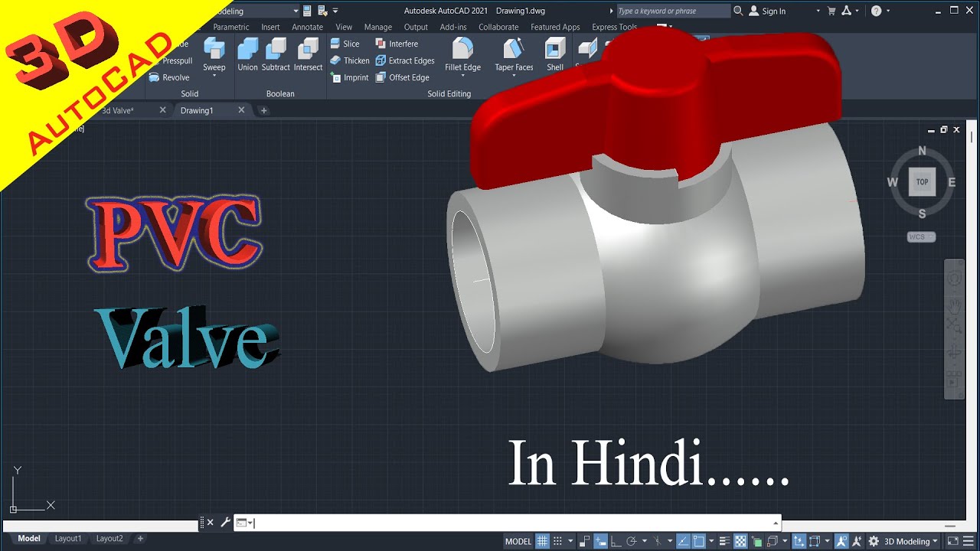Toggle transparency display in status bar
This screenshot has width=980, height=551.
point(740,541)
